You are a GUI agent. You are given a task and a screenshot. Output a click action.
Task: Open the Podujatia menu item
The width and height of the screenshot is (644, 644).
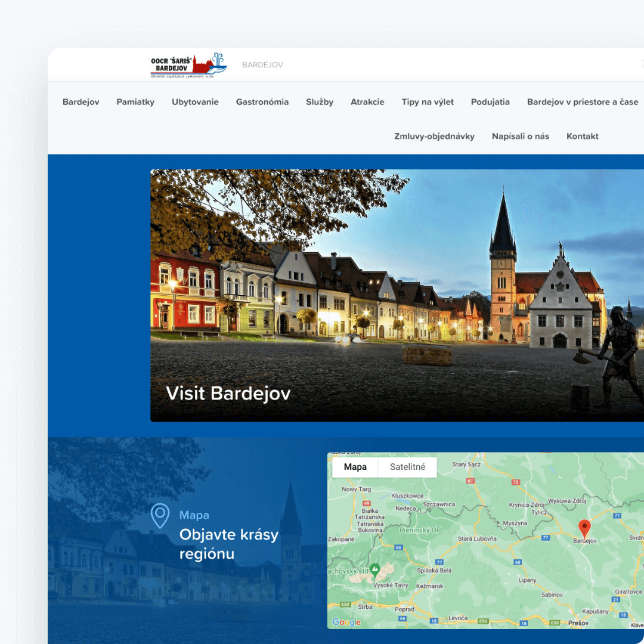(490, 102)
